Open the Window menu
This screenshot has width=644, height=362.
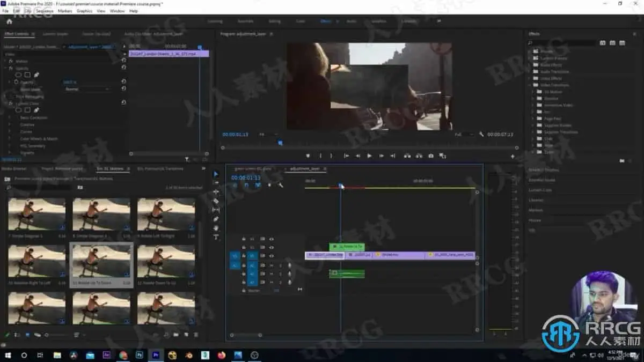tap(117, 11)
